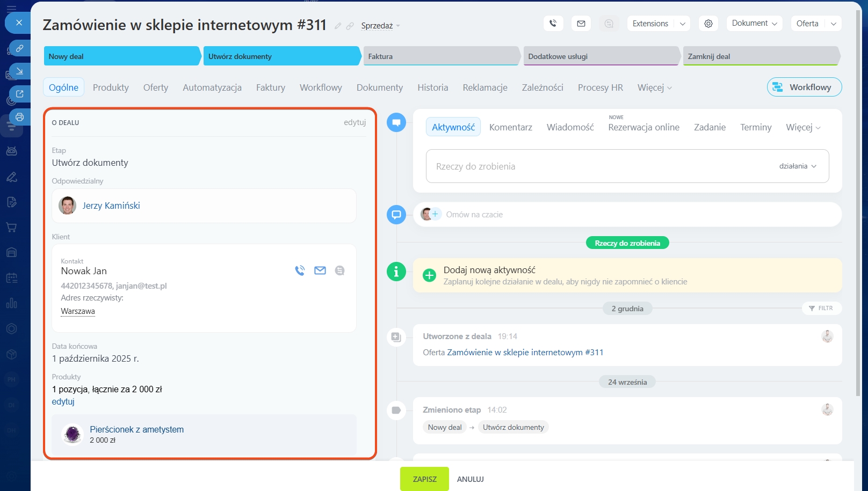The image size is (868, 491).
Task: Switch to the Produkty tab
Action: coord(111,87)
